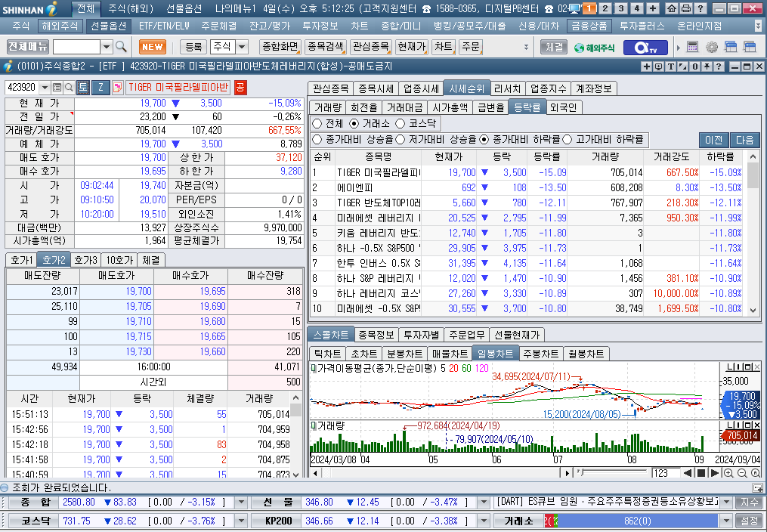The width and height of the screenshot is (767, 532).
Task: Click the resize arrow icon in window header
Action: click(683, 66)
